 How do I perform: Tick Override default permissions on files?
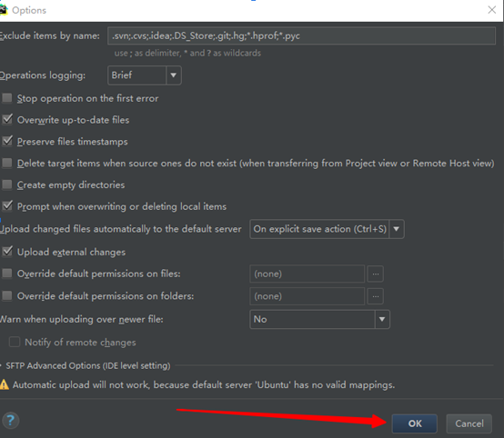[x=7, y=274]
